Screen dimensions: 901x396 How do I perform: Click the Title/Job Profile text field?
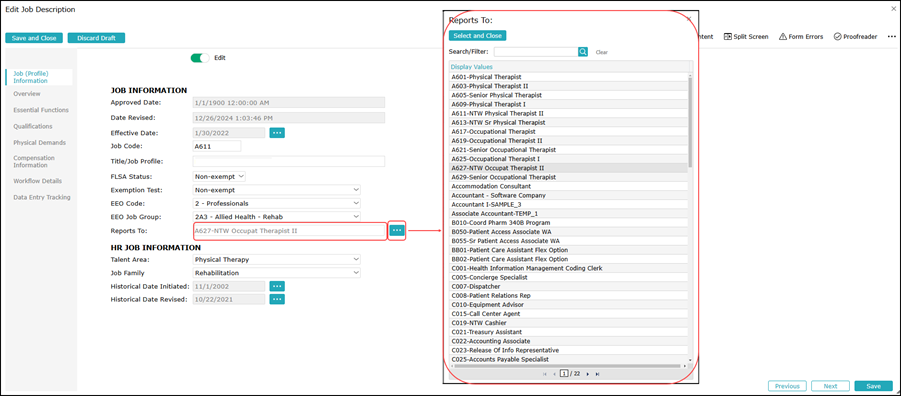pyautogui.click(x=288, y=161)
